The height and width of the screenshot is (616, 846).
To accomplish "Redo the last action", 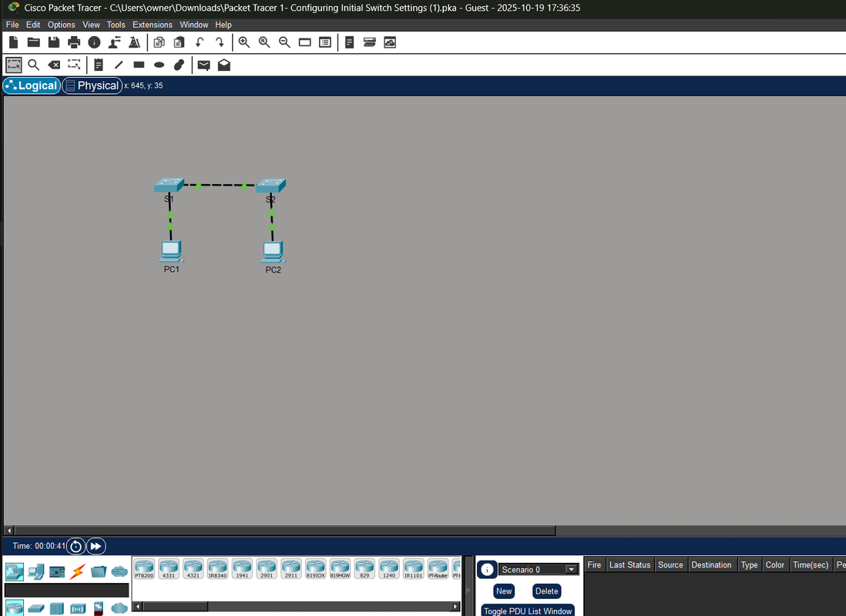I will [220, 42].
